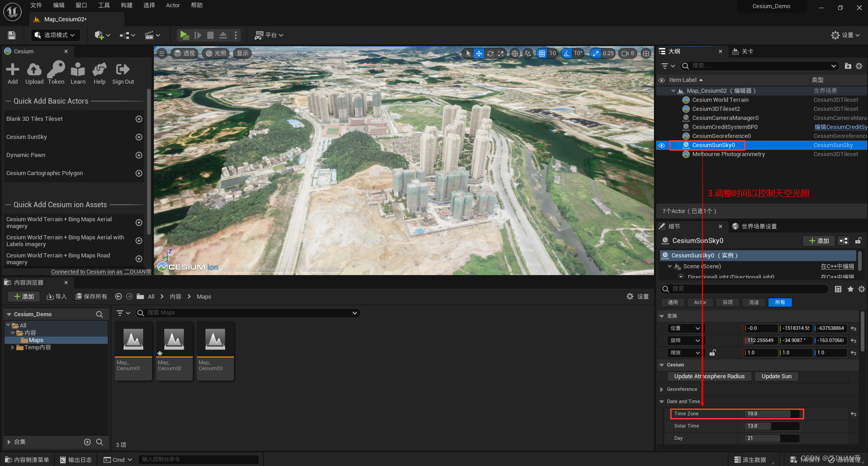The width and height of the screenshot is (868, 466).
Task: Expand the Temp内容 folder
Action: [x=12, y=347]
